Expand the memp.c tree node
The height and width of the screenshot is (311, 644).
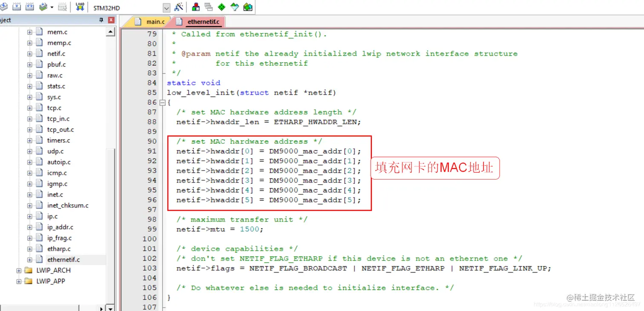[x=30, y=43]
